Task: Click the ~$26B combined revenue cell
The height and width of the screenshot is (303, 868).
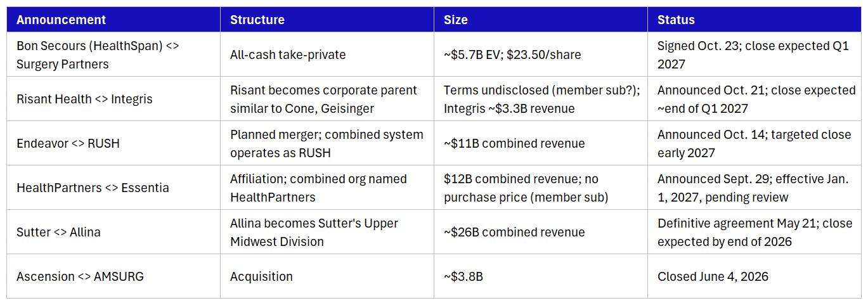Action: pyautogui.click(x=541, y=232)
